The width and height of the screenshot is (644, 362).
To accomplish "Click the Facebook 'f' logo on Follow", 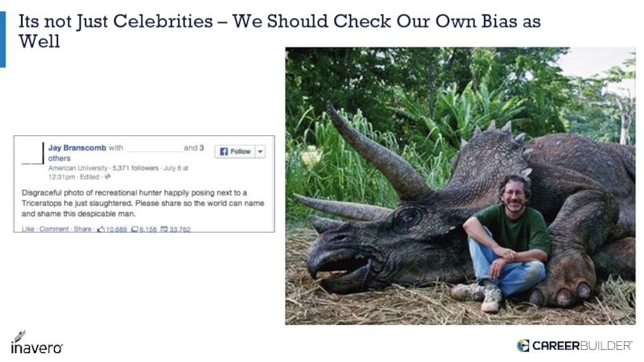I will pyautogui.click(x=224, y=151).
